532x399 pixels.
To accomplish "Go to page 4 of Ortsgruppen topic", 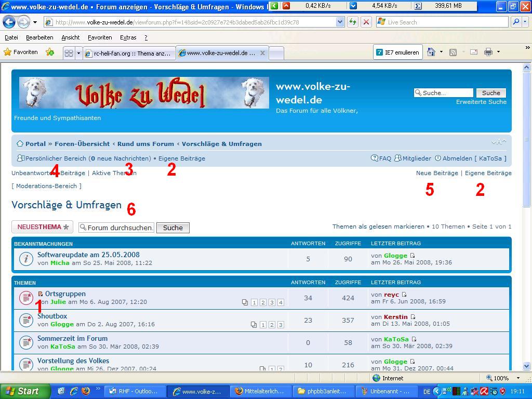I will pos(281,302).
